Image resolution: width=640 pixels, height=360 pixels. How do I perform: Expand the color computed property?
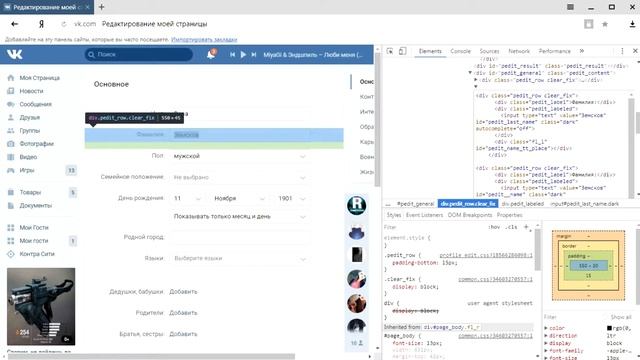coord(546,328)
